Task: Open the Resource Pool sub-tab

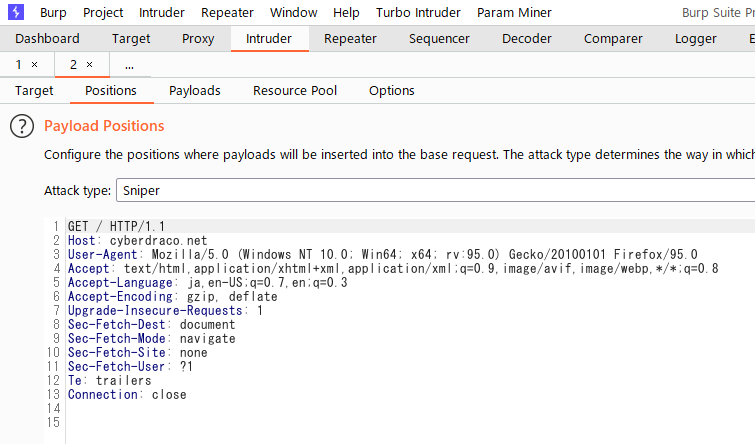Action: coord(295,90)
